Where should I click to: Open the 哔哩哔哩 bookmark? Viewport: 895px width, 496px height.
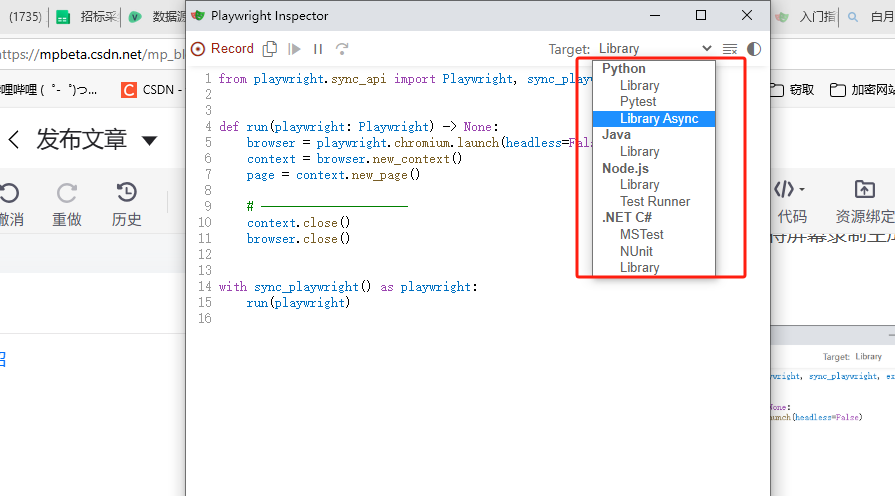pyautogui.click(x=49, y=90)
